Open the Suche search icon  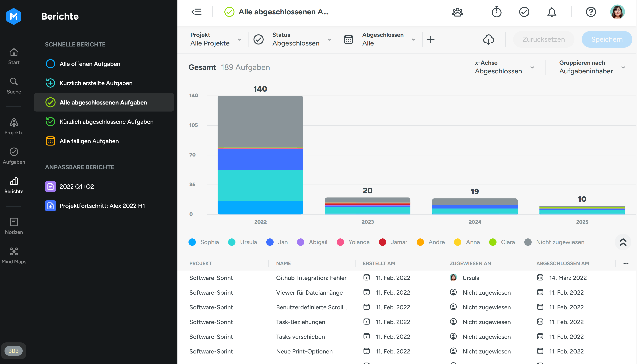pos(14,81)
